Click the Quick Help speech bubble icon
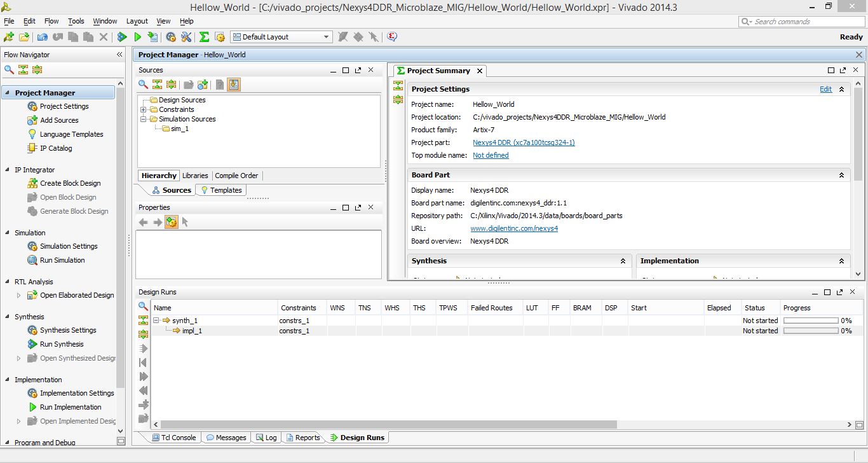Image resolution: width=868 pixels, height=463 pixels. click(x=392, y=37)
